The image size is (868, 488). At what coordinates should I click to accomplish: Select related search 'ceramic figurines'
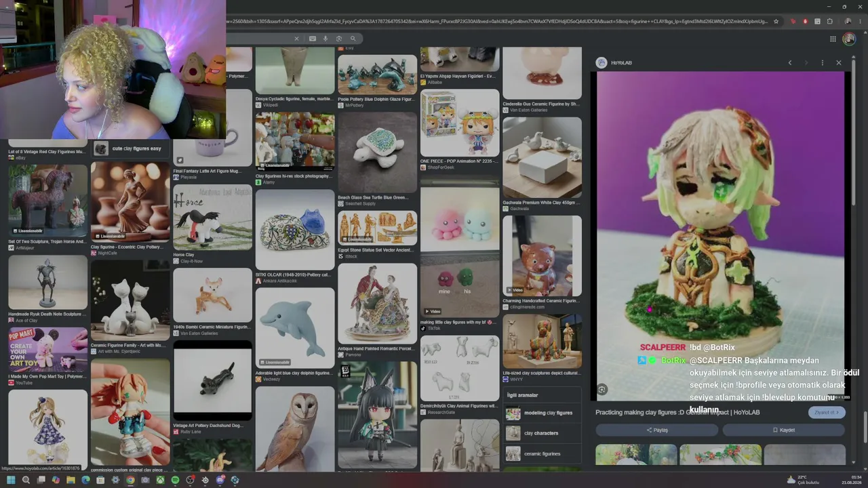(542, 453)
